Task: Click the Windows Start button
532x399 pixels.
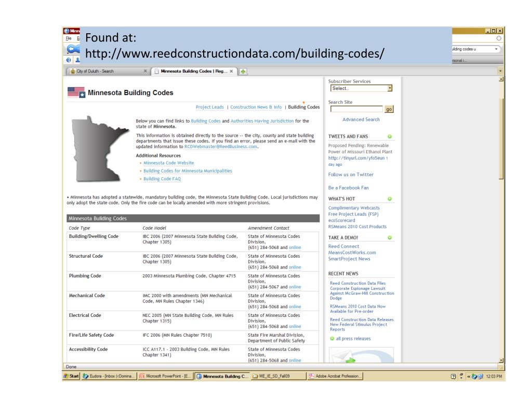Action: 71,376
